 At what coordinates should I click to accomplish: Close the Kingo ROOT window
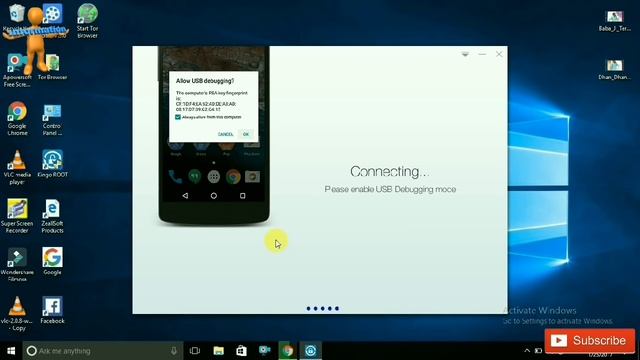(x=499, y=54)
